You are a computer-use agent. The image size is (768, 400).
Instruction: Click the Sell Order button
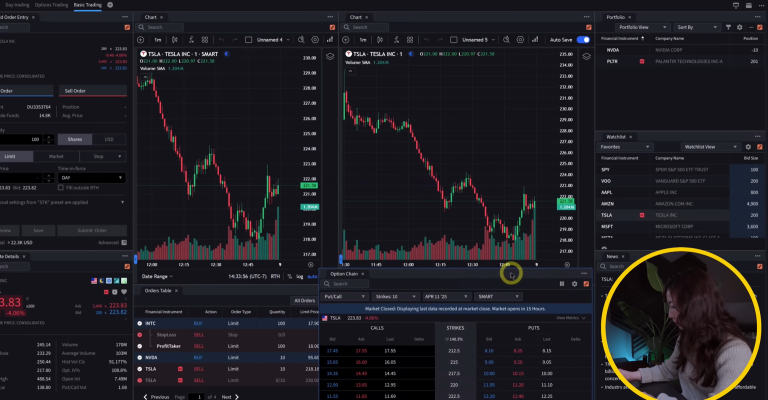click(75, 90)
